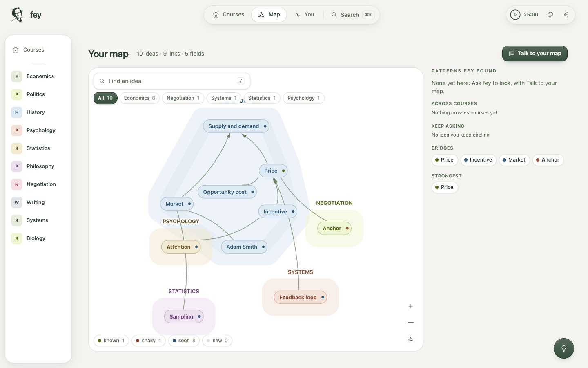Click the Anchor bridge chip
This screenshot has width=588, height=368.
[x=548, y=160]
